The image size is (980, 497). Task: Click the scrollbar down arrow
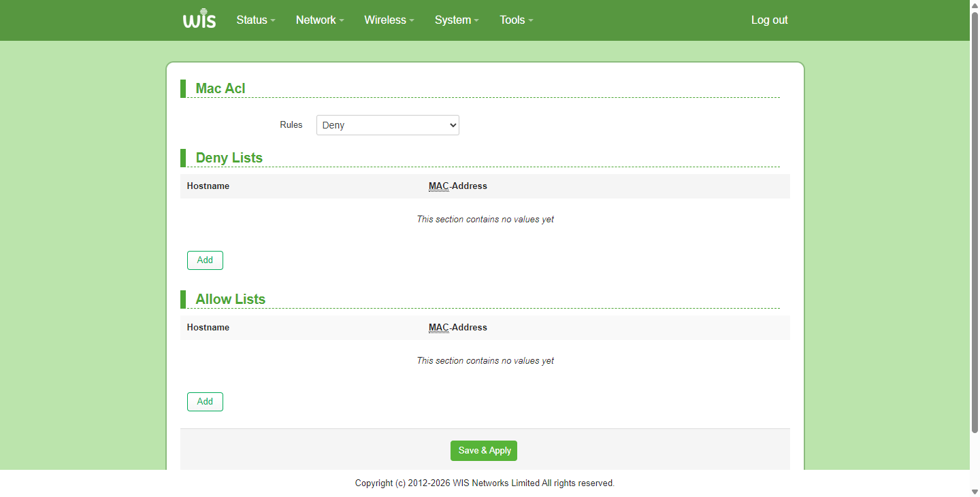click(975, 491)
